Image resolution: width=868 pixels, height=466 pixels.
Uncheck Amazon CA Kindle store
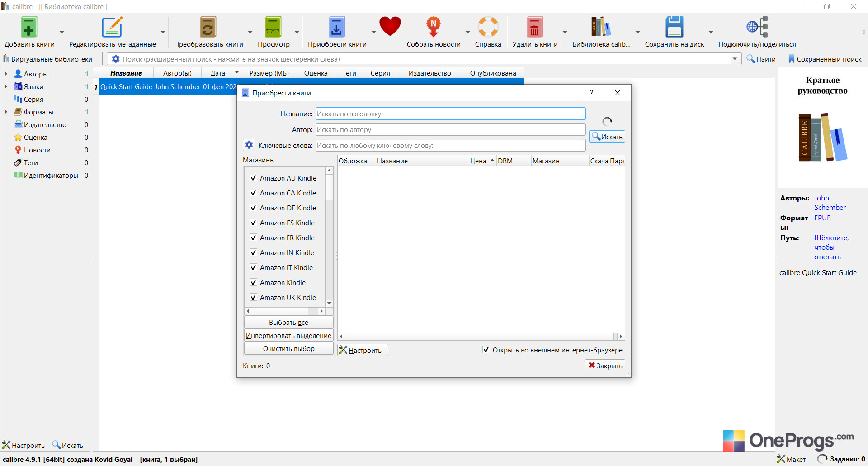click(253, 193)
